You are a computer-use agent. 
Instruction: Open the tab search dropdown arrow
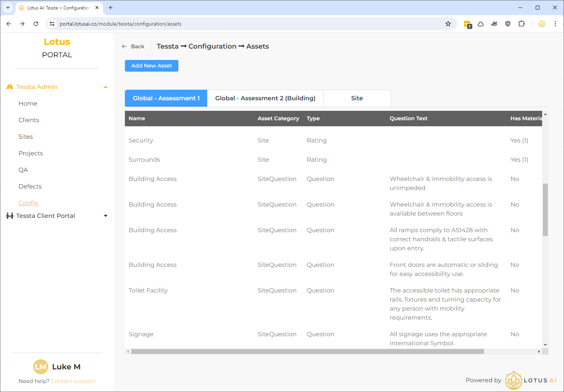(x=8, y=8)
